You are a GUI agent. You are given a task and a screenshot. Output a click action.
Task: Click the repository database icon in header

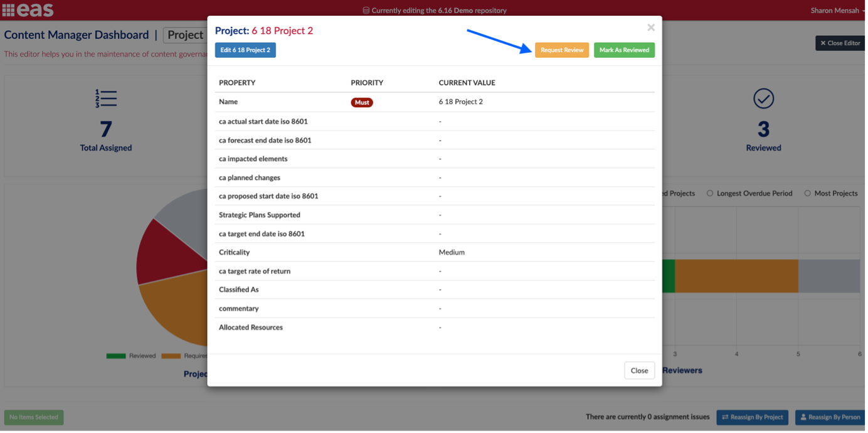[x=366, y=10]
